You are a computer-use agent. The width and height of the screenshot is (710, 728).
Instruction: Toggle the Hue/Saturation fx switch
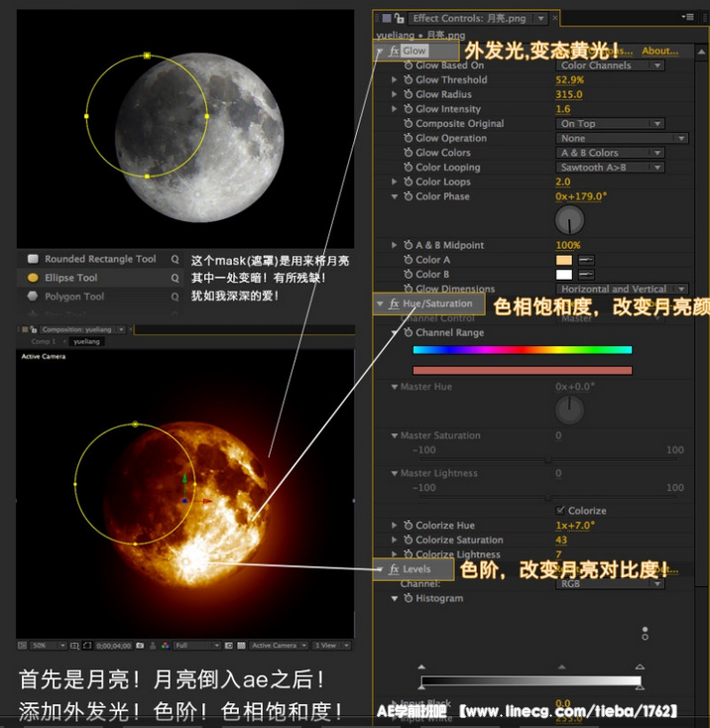(x=394, y=303)
